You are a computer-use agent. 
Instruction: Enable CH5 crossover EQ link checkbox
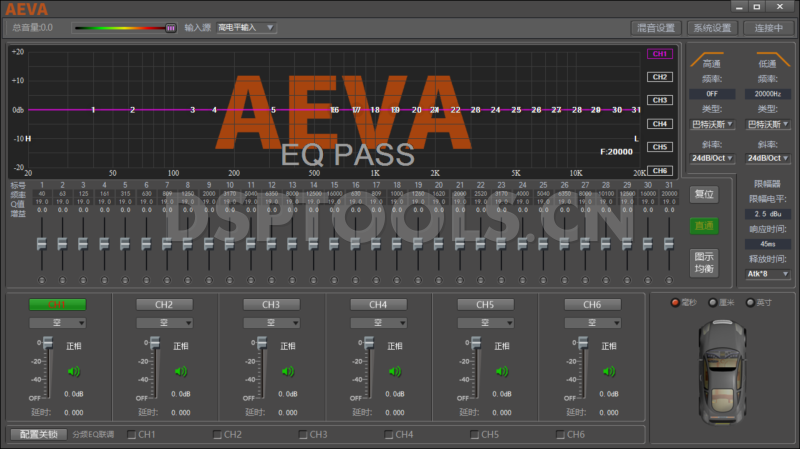click(x=474, y=435)
